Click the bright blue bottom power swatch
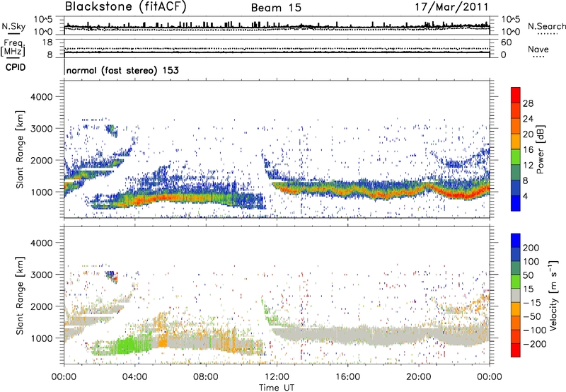 (x=516, y=203)
